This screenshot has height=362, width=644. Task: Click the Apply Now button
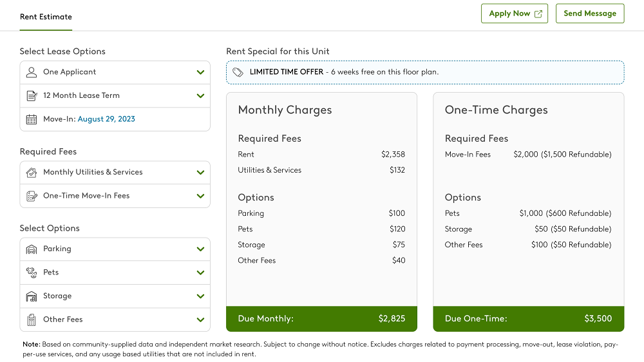514,14
